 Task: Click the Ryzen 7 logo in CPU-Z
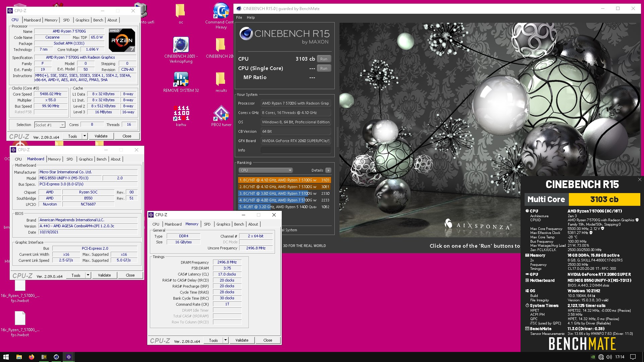122,40
